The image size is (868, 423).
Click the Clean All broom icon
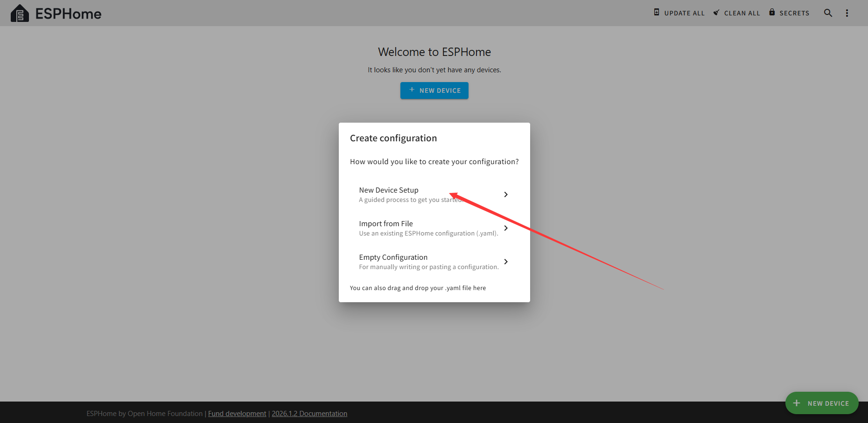pyautogui.click(x=716, y=13)
